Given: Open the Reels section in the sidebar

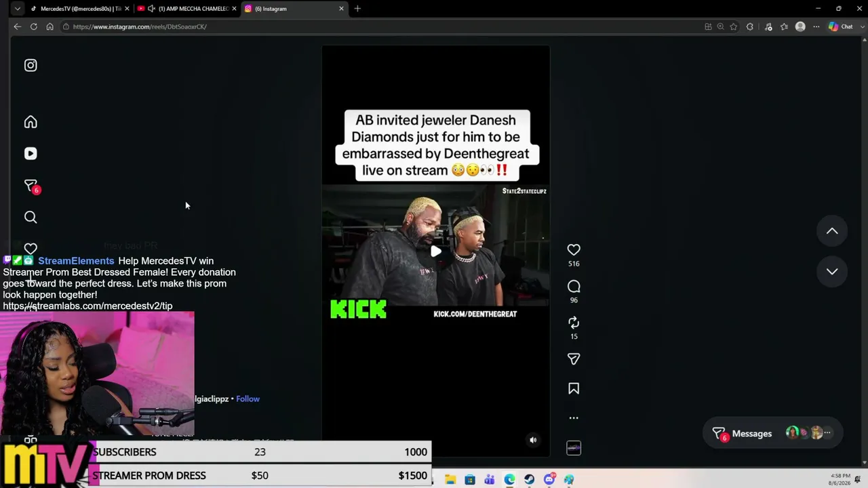Looking at the screenshot, I should pos(31,154).
